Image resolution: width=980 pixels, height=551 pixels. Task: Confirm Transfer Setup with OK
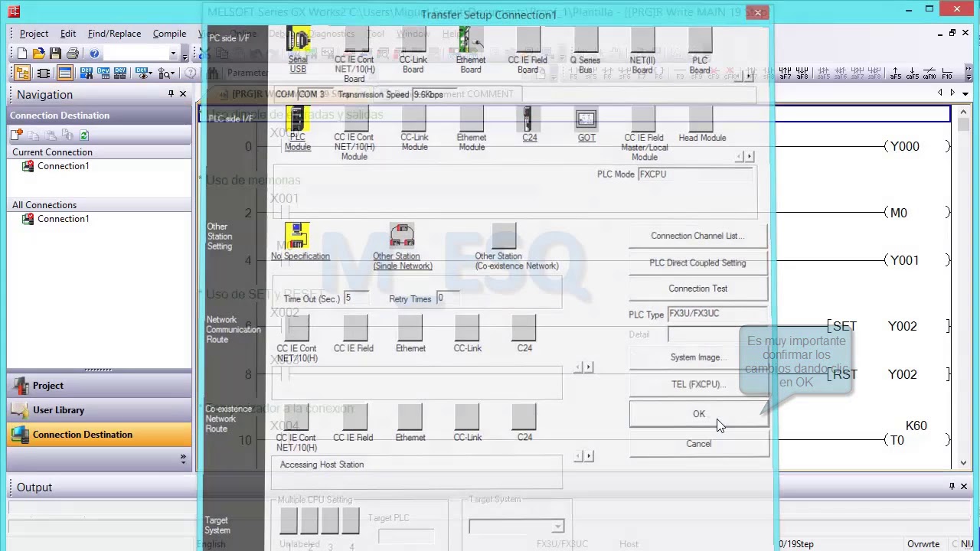698,414
